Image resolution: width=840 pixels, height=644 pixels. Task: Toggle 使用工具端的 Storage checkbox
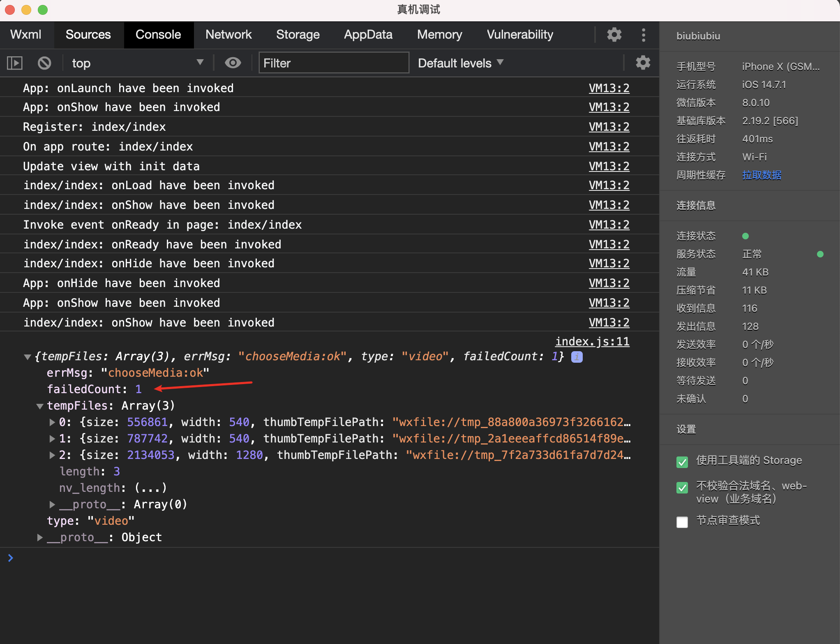tap(682, 462)
